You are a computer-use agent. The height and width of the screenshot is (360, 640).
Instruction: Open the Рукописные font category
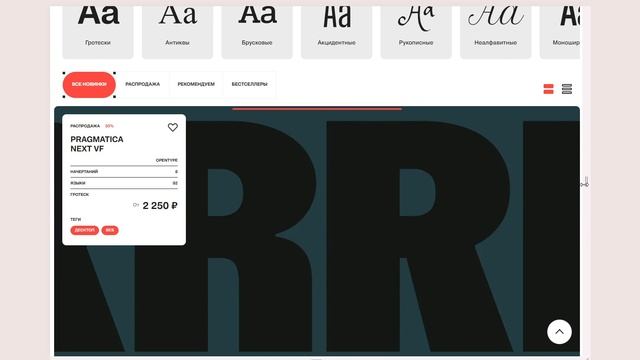416,32
